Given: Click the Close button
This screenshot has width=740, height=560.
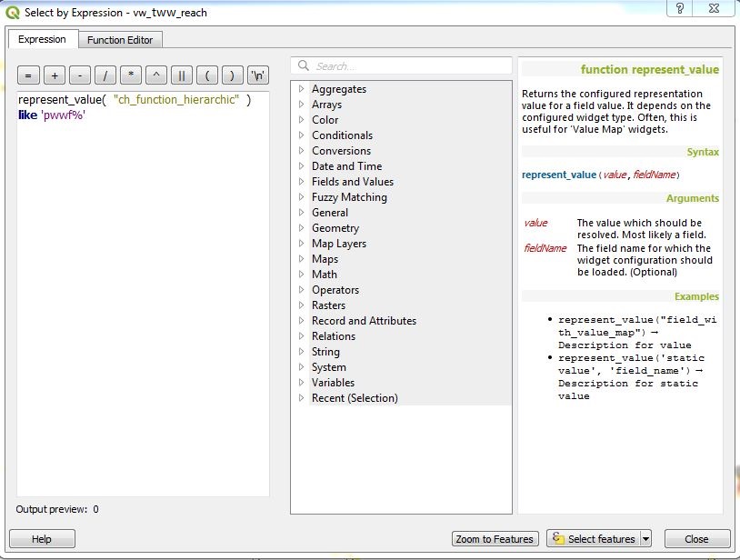Looking at the screenshot, I should point(696,539).
